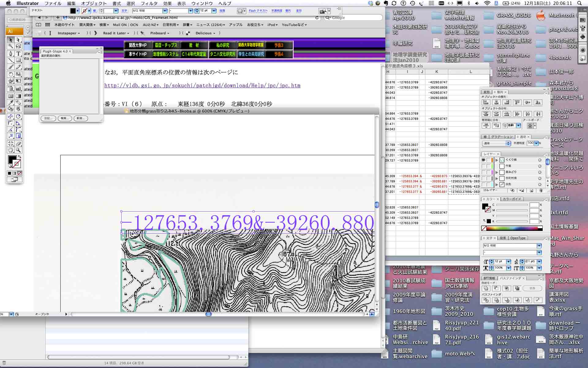
Task: Click target circle of 灰色 layer
Action: [x=540, y=184]
